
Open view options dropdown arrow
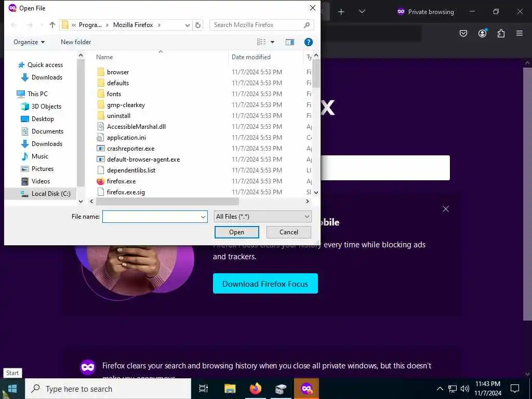click(272, 42)
